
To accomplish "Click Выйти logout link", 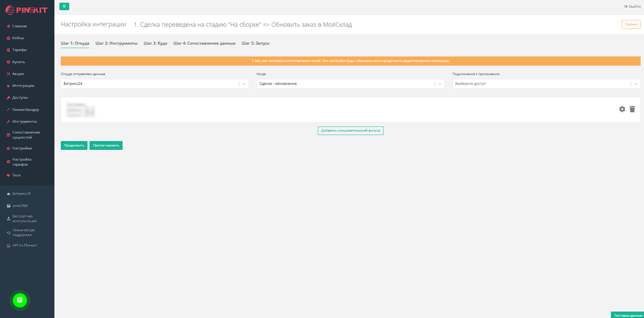I will 632,6.
